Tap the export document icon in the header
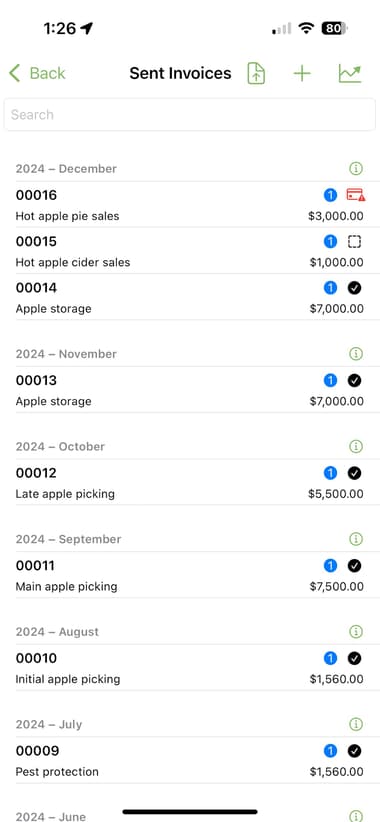Image resolution: width=380 pixels, height=822 pixels. pos(256,73)
